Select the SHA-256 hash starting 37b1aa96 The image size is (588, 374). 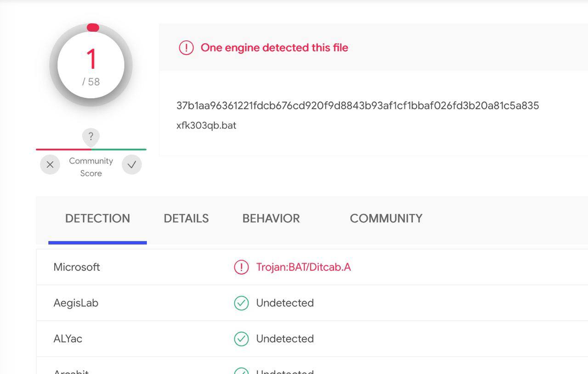(357, 106)
